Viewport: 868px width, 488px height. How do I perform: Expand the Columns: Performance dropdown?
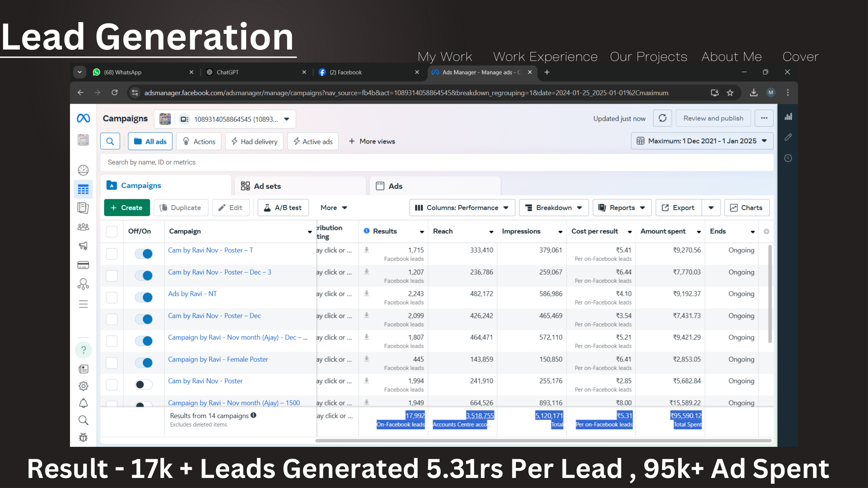coord(462,208)
